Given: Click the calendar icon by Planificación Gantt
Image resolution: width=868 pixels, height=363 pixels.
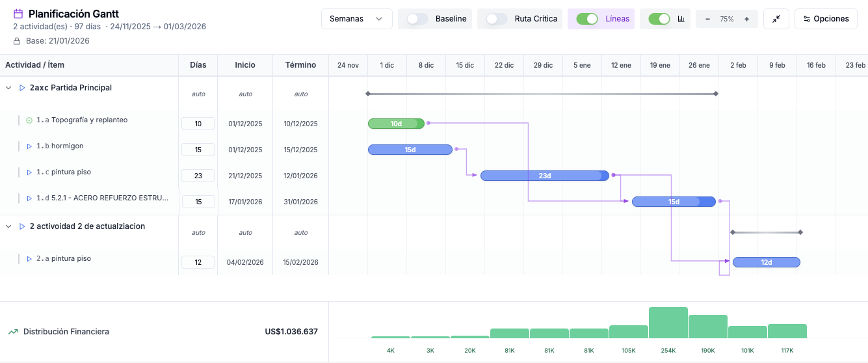Looking at the screenshot, I should click(18, 14).
